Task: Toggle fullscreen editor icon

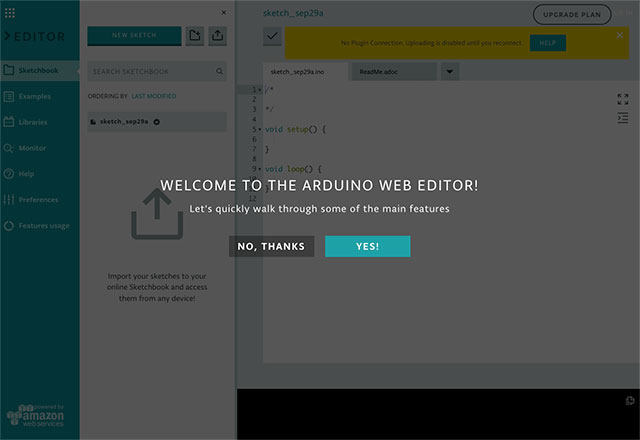Action: coord(623,99)
